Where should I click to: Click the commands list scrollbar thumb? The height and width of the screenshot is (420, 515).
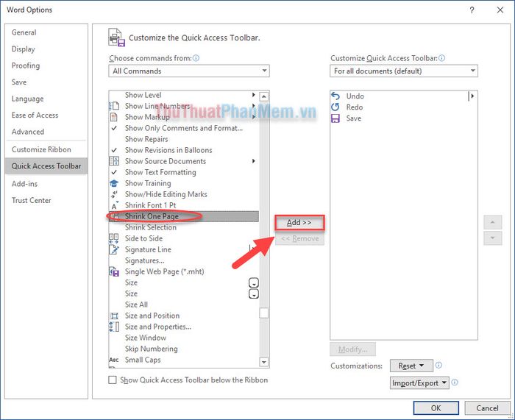[x=263, y=313]
